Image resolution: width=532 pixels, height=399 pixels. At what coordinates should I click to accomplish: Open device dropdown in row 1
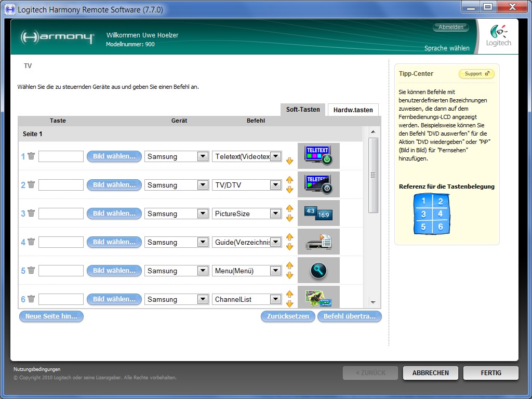point(203,156)
